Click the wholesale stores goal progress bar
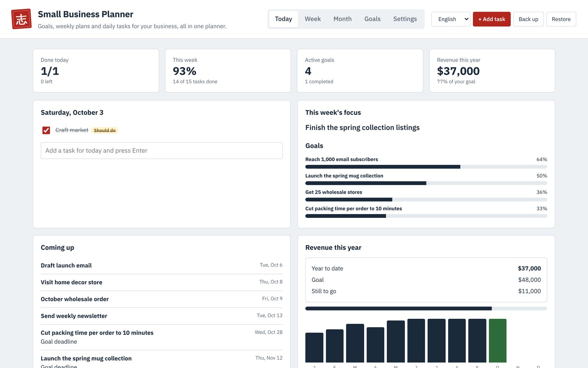Image resolution: width=588 pixels, height=368 pixels. pos(426,200)
